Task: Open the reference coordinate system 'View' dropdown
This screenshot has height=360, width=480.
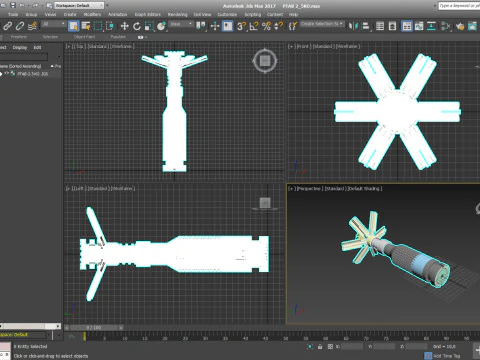Action: click(181, 24)
